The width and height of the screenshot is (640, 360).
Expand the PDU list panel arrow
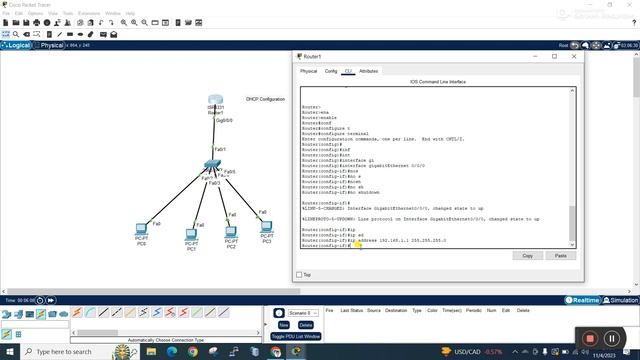tap(265, 325)
